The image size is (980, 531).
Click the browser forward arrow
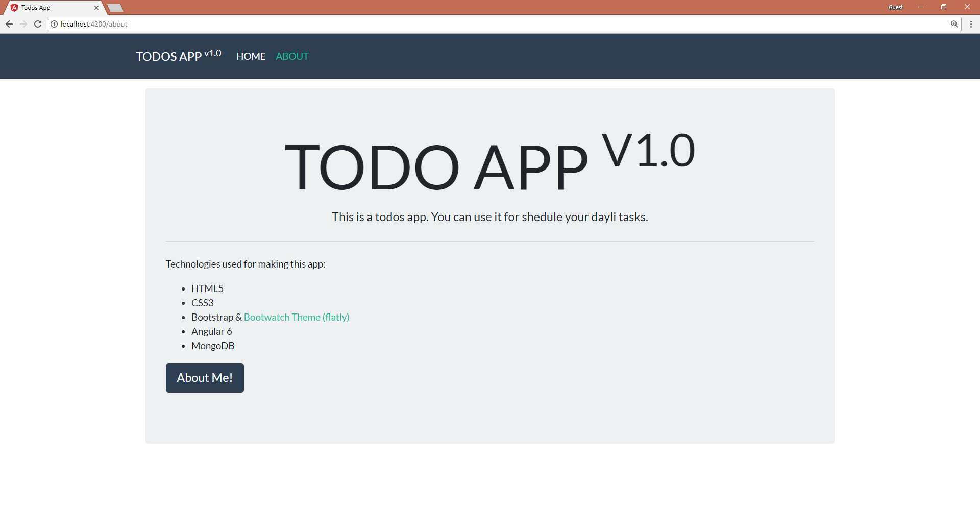click(23, 24)
